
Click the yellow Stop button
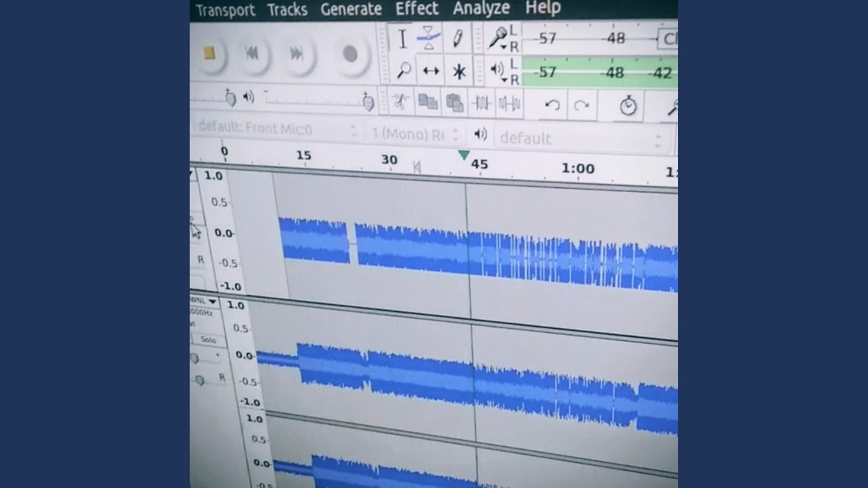click(x=209, y=53)
